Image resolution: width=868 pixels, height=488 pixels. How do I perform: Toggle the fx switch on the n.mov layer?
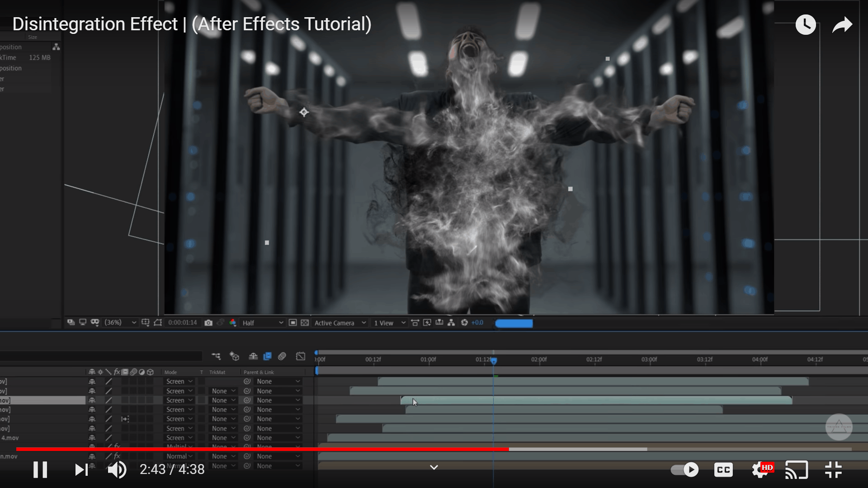click(x=117, y=456)
